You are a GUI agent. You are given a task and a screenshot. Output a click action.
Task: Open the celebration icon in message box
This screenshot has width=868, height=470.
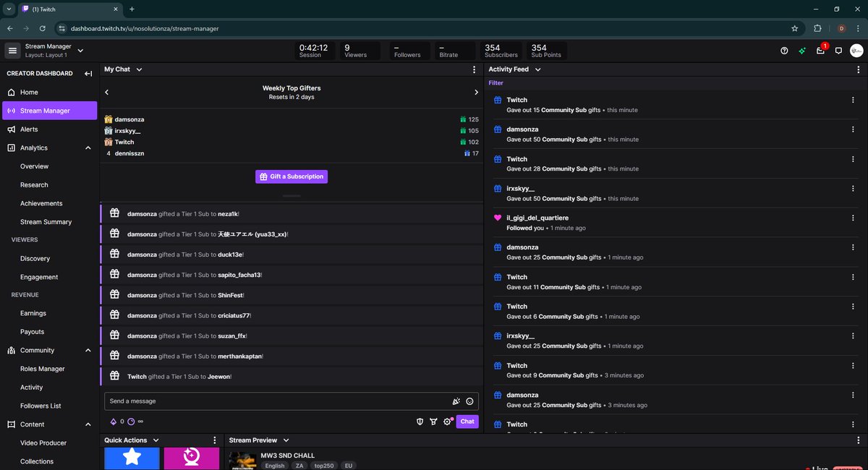click(x=456, y=401)
